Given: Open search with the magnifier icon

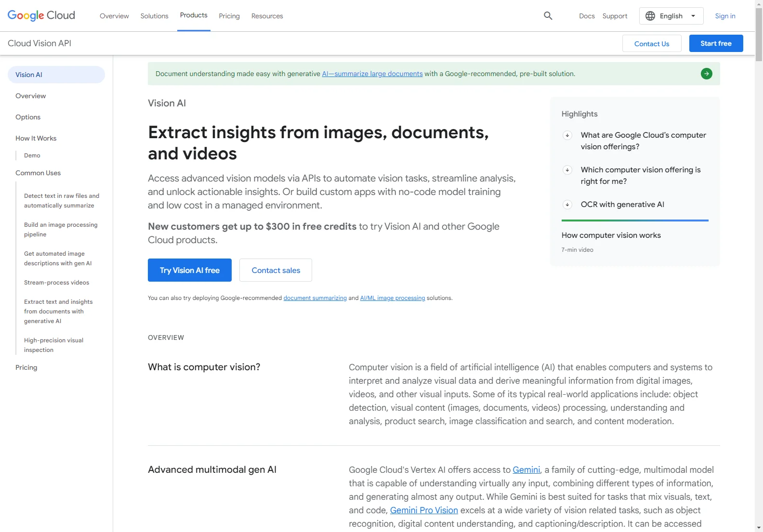Looking at the screenshot, I should pyautogui.click(x=548, y=16).
